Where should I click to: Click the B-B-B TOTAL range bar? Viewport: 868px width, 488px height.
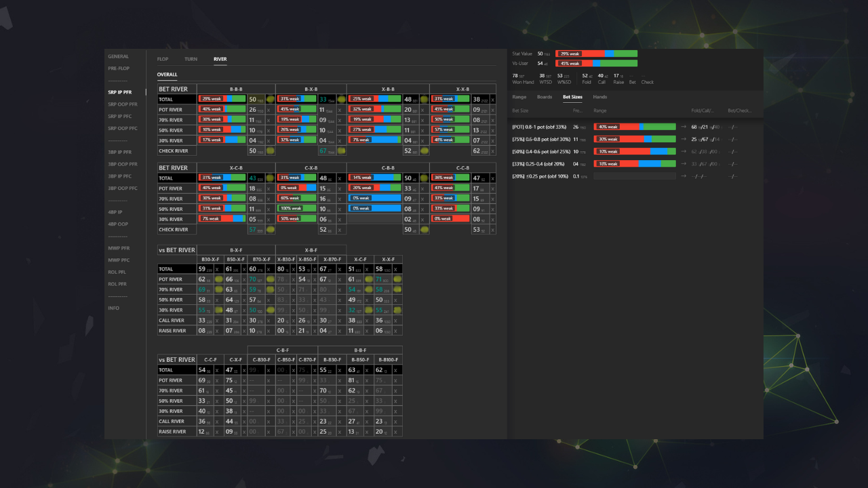(222, 99)
